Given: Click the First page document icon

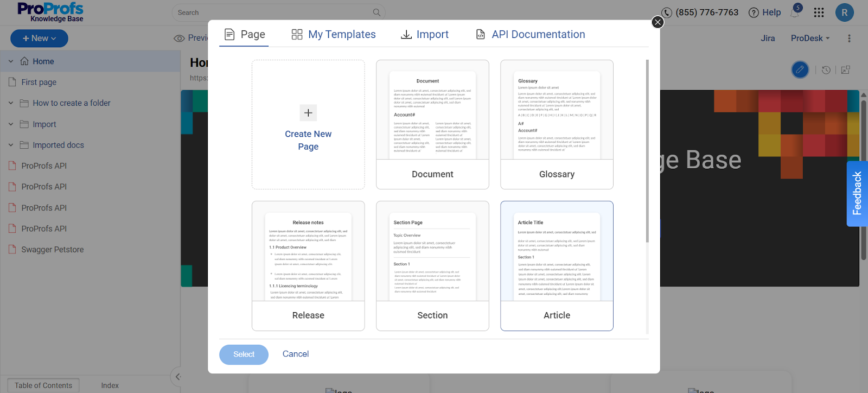Looking at the screenshot, I should point(12,82).
